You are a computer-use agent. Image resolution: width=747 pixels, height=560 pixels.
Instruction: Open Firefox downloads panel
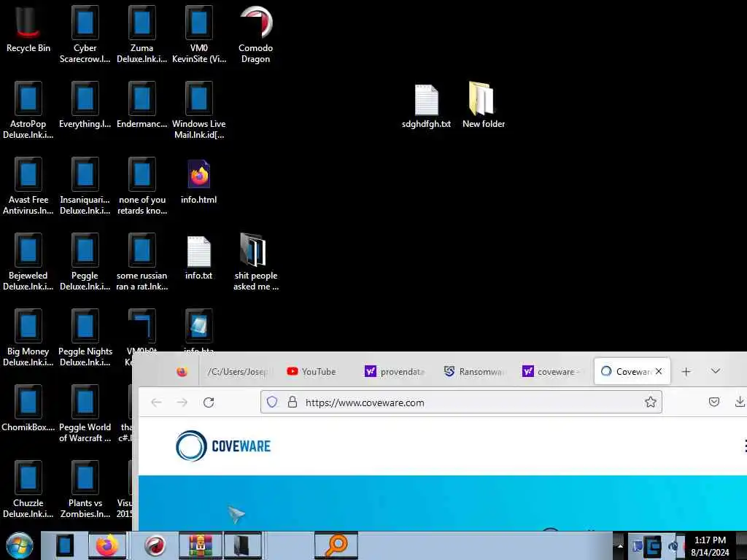(740, 402)
